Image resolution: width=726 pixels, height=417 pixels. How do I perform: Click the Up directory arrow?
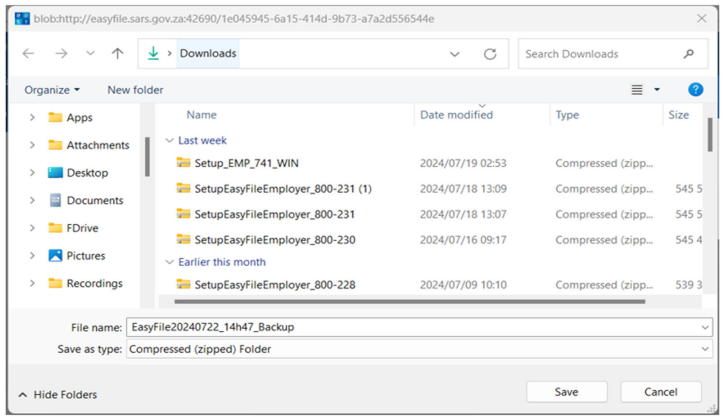(x=118, y=54)
